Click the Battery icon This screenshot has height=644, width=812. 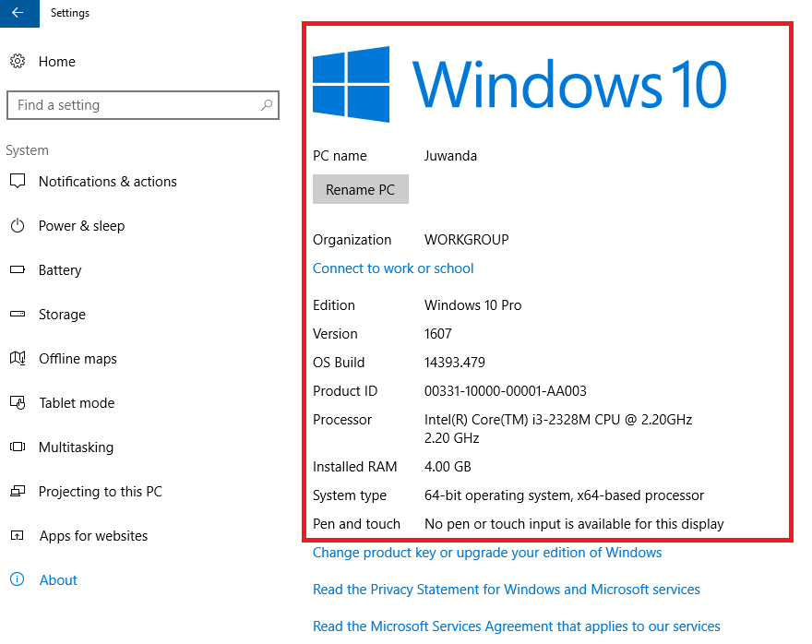(x=18, y=269)
